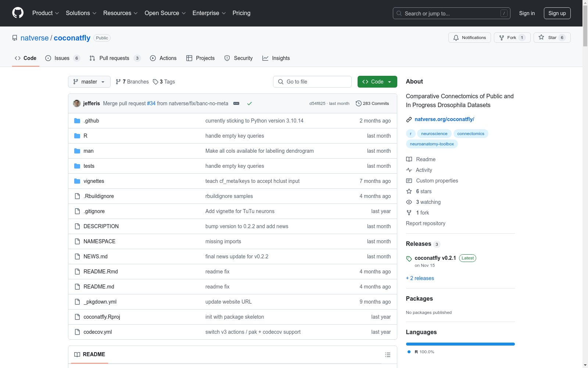
Task: Click the Custom properties icon
Action: tap(409, 181)
